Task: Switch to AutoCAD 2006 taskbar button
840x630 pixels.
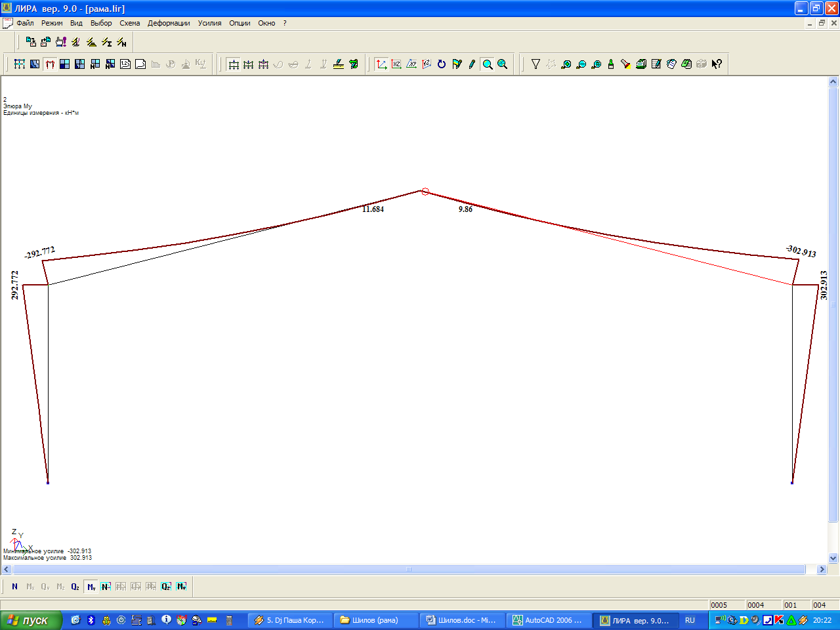Action: tap(549, 620)
